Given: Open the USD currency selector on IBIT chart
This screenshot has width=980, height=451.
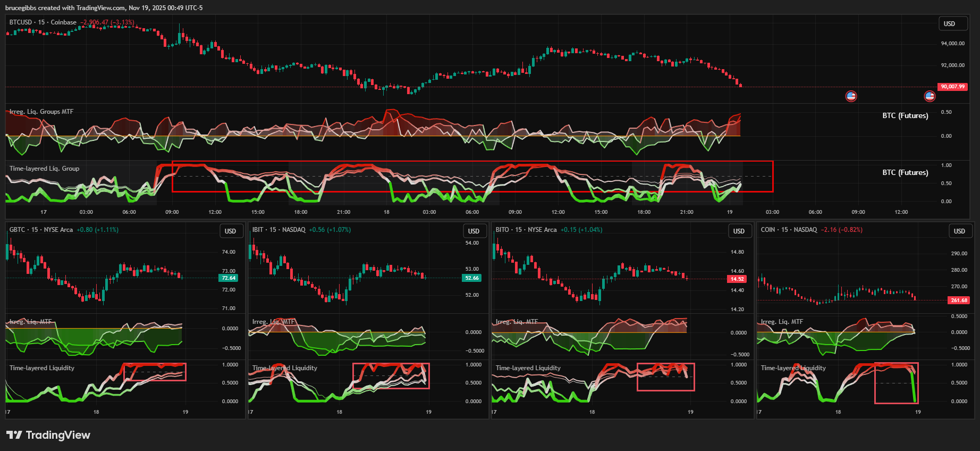Looking at the screenshot, I should (474, 231).
